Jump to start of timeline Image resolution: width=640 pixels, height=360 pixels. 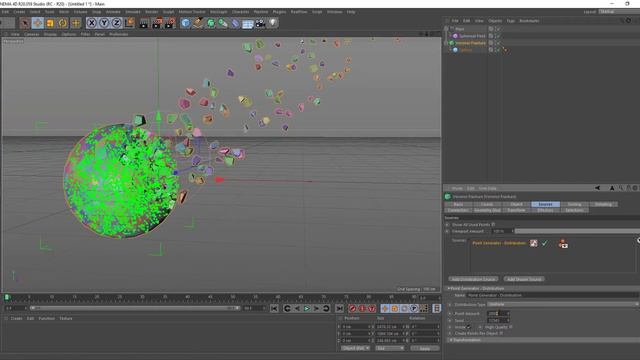(274, 309)
